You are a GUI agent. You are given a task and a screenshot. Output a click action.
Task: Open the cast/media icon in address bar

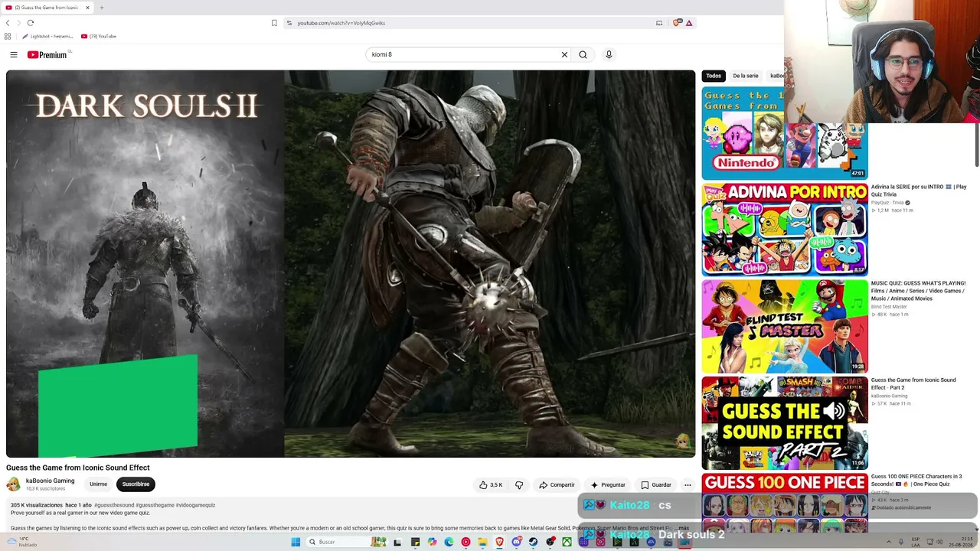659,23
